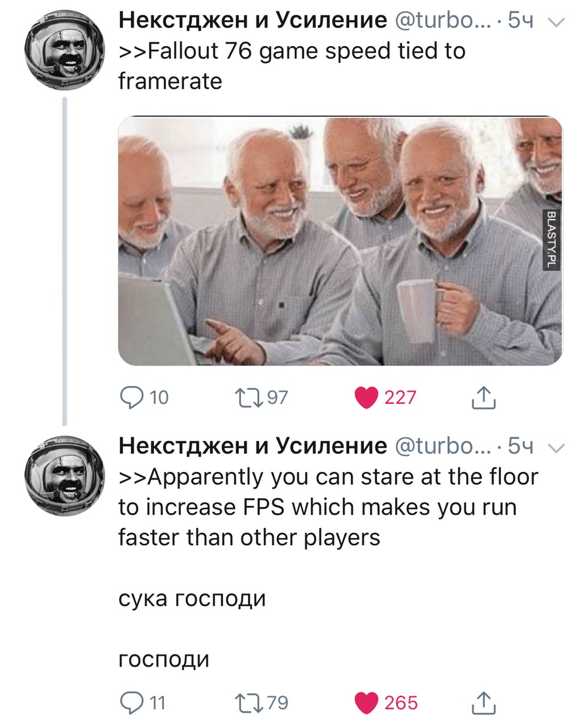Open the Hide the Pain Harold meme image
This screenshot has width=588, height=728.
pos(340,241)
